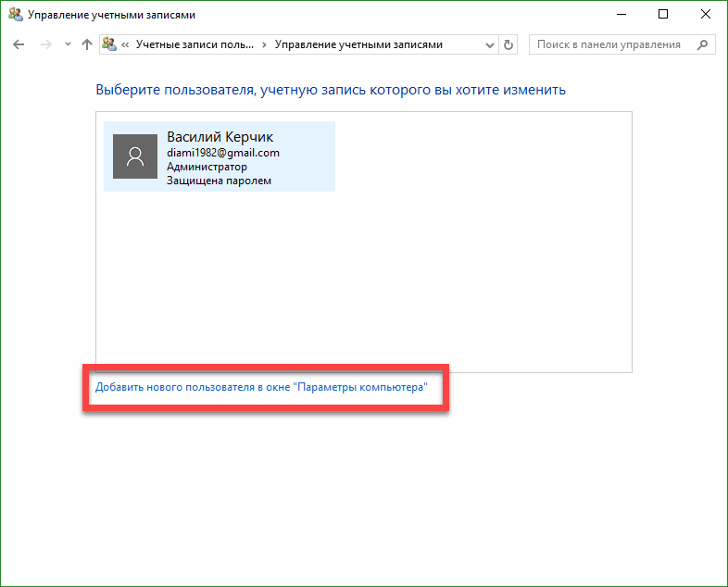The height and width of the screenshot is (587, 728).
Task: Click the magnifier search icon
Action: (703, 44)
